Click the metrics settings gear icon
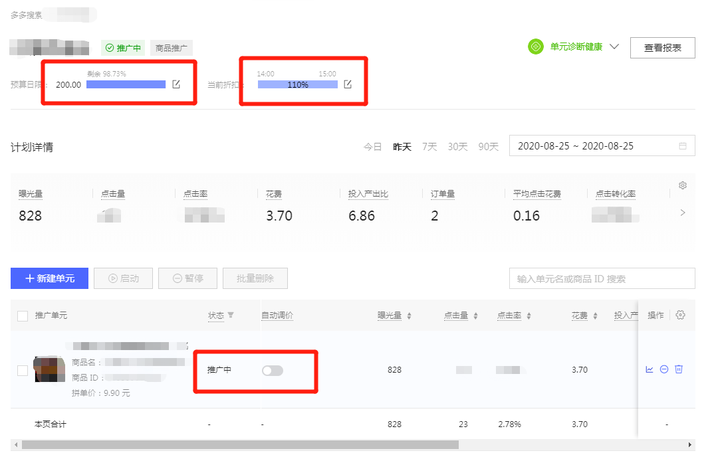720x461 pixels. coord(683,185)
